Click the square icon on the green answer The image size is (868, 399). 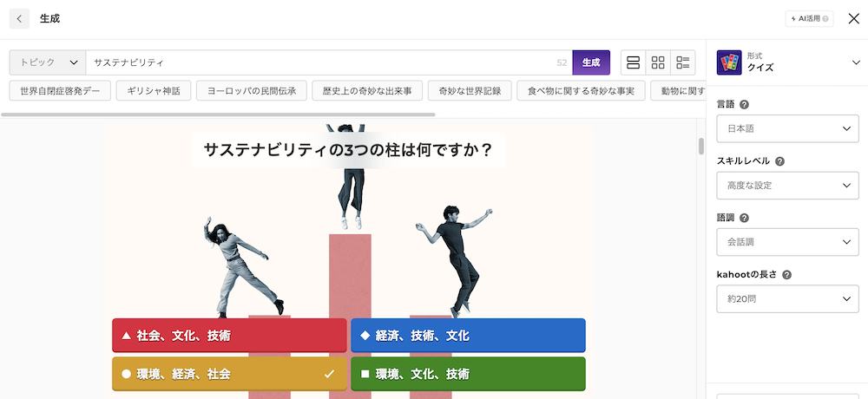(x=365, y=374)
